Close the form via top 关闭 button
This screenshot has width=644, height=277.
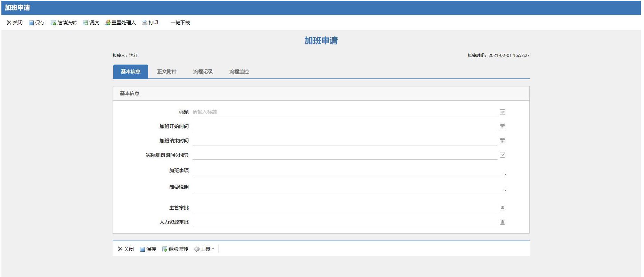click(x=14, y=23)
